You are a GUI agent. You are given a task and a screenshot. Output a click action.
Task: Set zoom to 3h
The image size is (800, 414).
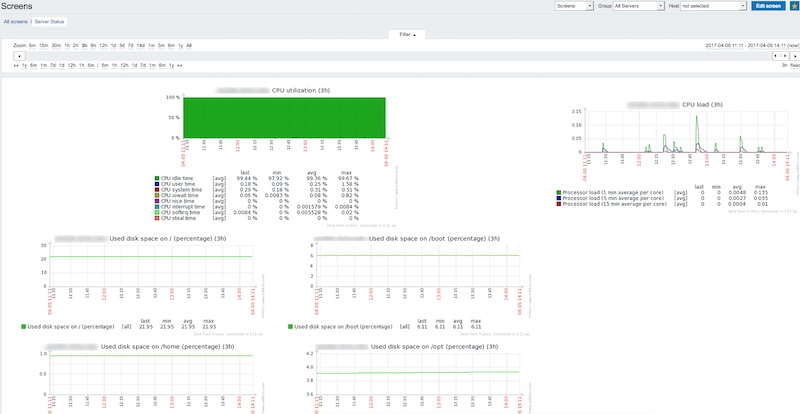(x=84, y=45)
